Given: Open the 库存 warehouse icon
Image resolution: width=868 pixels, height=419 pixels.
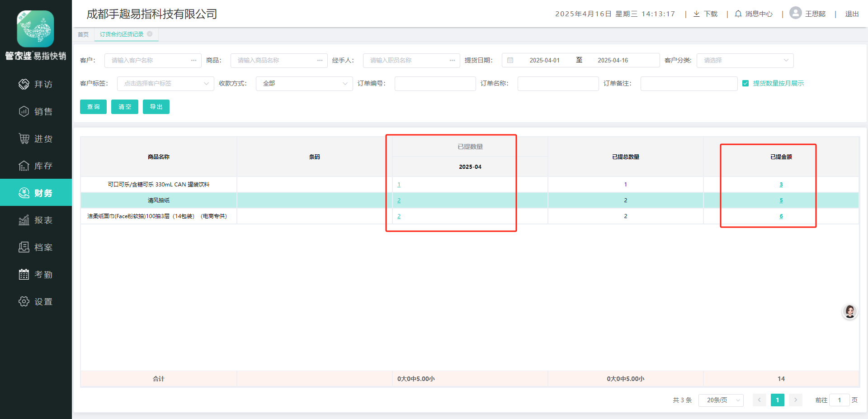Looking at the screenshot, I should 24,166.
